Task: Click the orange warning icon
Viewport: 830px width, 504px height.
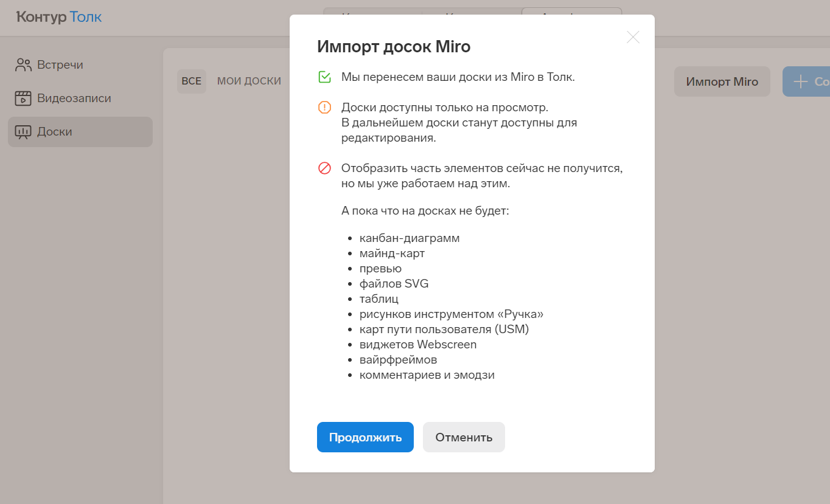Action: (x=324, y=108)
